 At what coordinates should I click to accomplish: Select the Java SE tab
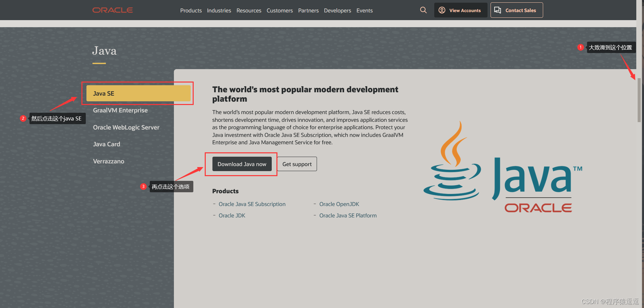pyautogui.click(x=138, y=93)
